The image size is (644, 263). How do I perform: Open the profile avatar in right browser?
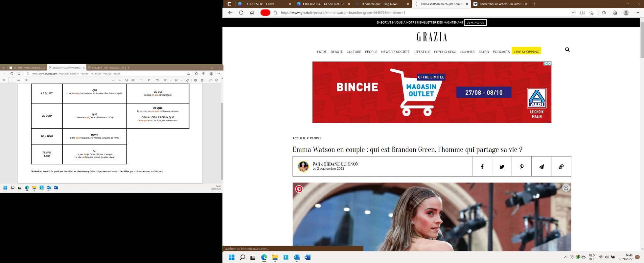[x=626, y=12]
